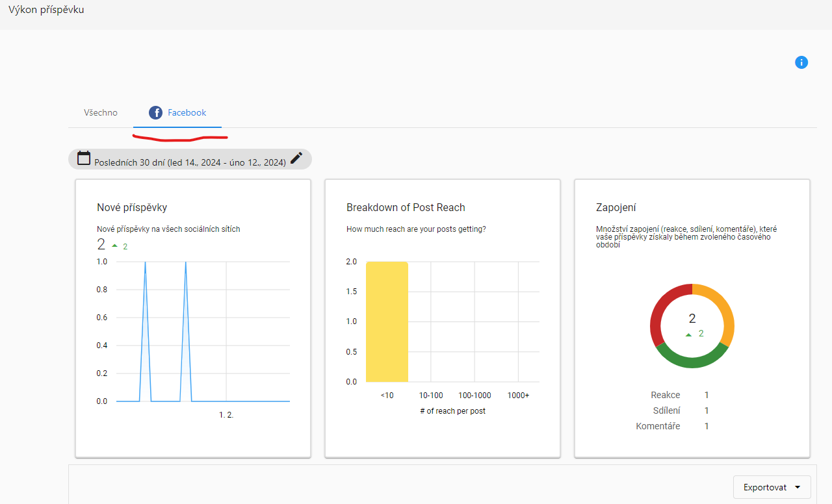Image resolution: width=832 pixels, height=504 pixels.
Task: Click 'How much reach are your posts getting?' text
Action: pos(416,229)
